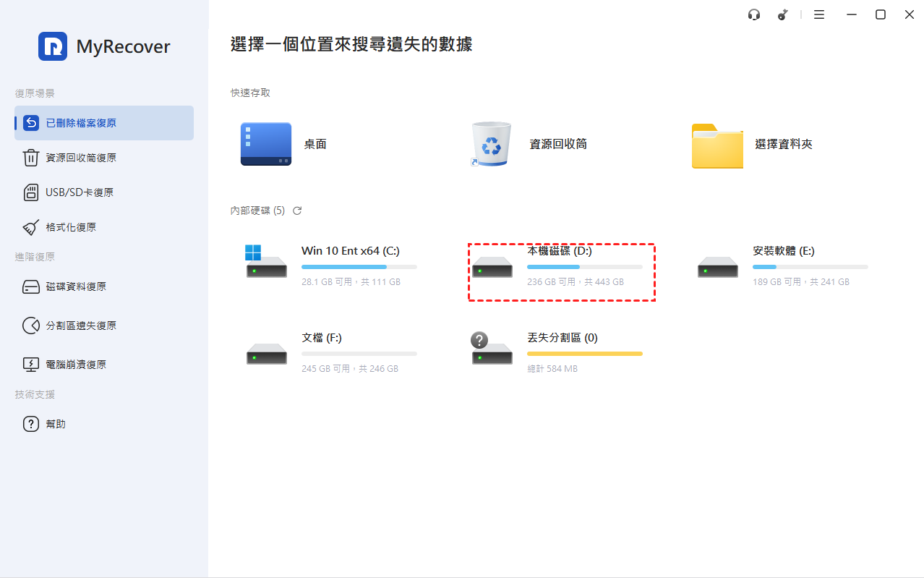Click the 選擇資料夾 folder icon
The width and height of the screenshot is (924, 578).
coord(717,145)
